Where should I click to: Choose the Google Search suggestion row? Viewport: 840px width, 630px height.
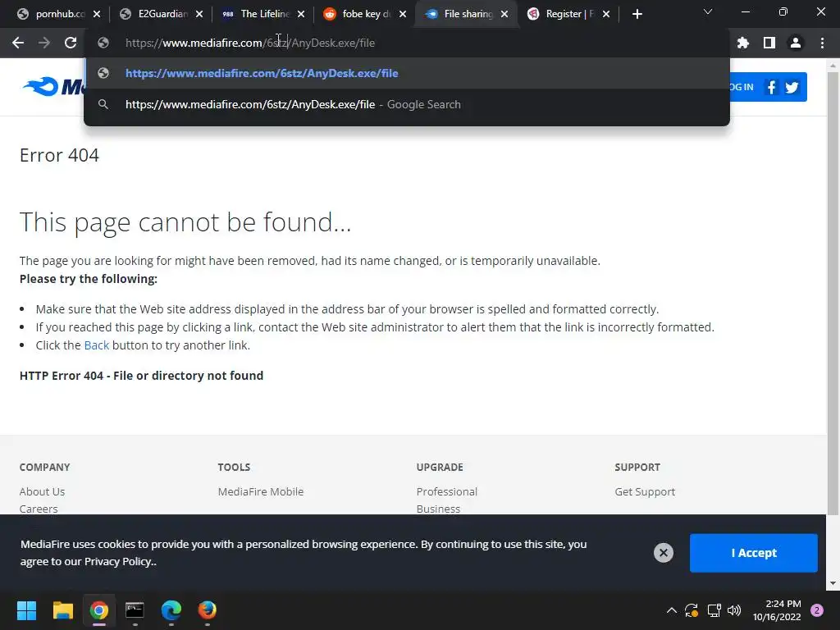(407, 104)
